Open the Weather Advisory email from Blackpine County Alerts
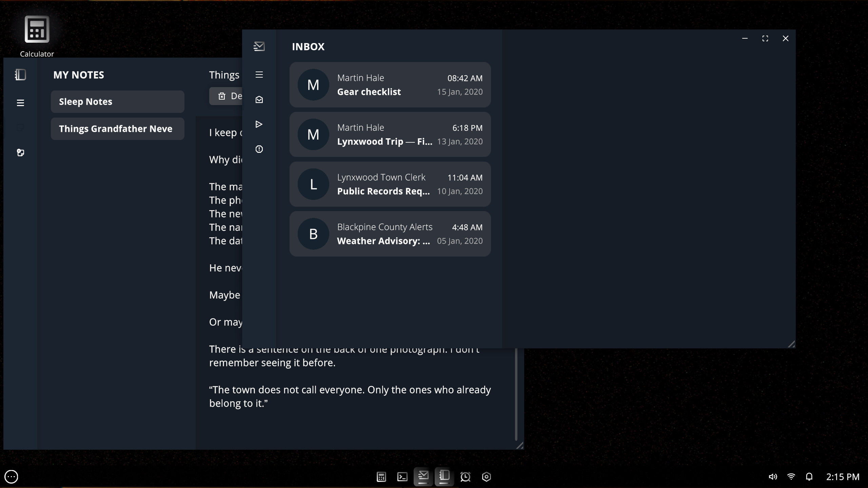The image size is (868, 488). [390, 234]
